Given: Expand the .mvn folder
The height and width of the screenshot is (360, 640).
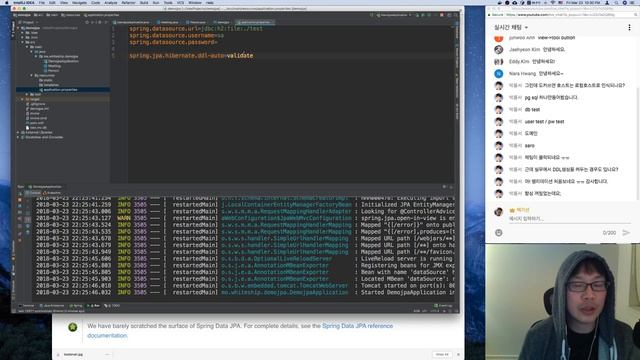Looking at the screenshot, I should pos(23,37).
